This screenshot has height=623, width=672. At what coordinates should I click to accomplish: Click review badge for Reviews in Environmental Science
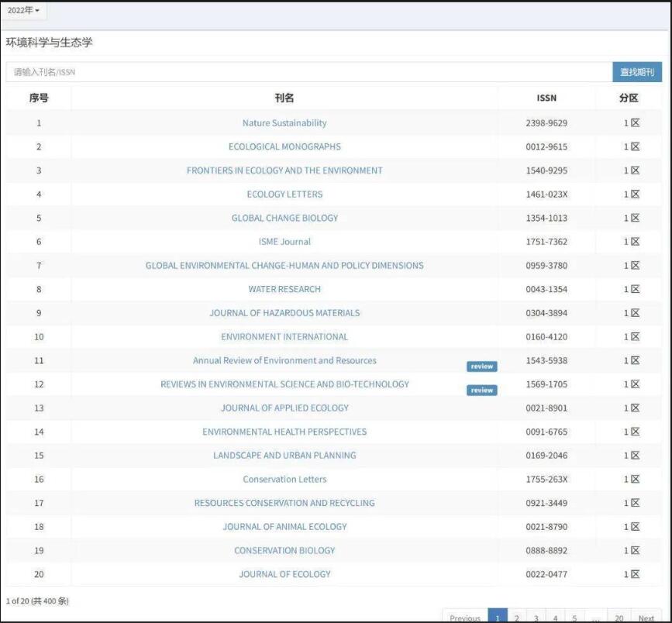(481, 390)
